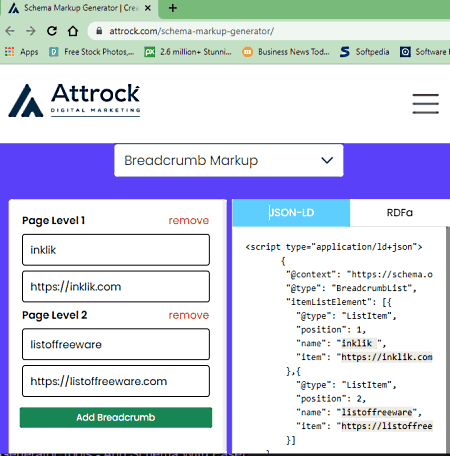Screen dimensions: 450x456
Task: Click the "name": "inklik" code line
Action: point(341,343)
